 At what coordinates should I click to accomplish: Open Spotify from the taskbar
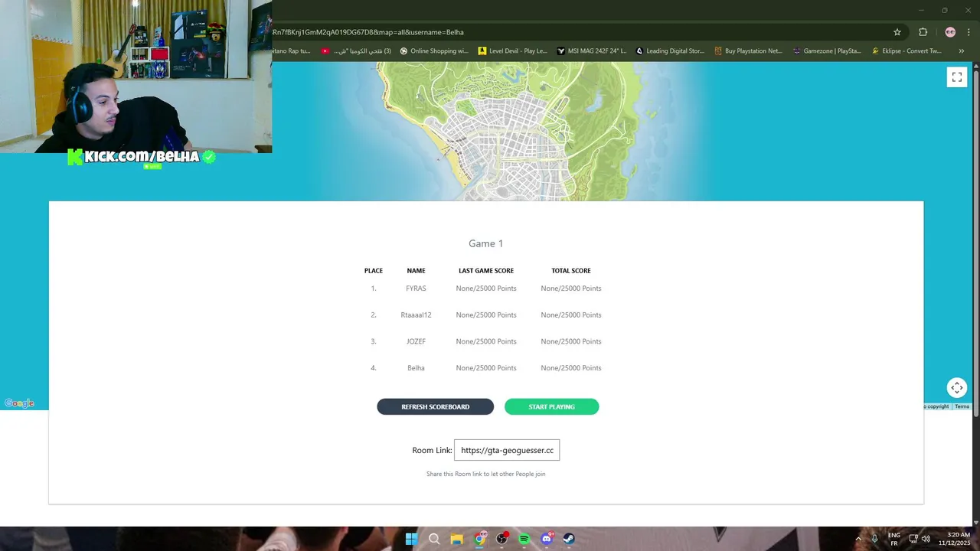524,539
